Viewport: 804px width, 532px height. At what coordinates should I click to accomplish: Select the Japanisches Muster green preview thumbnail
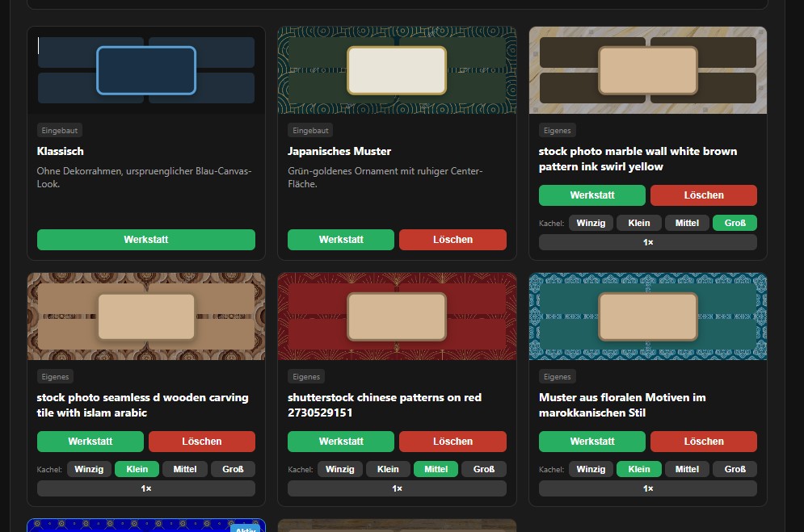[x=397, y=70]
